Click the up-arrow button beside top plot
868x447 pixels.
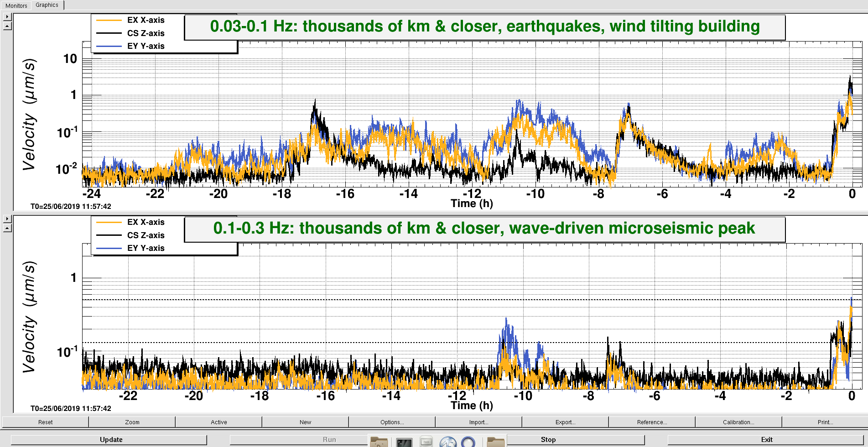7,26
